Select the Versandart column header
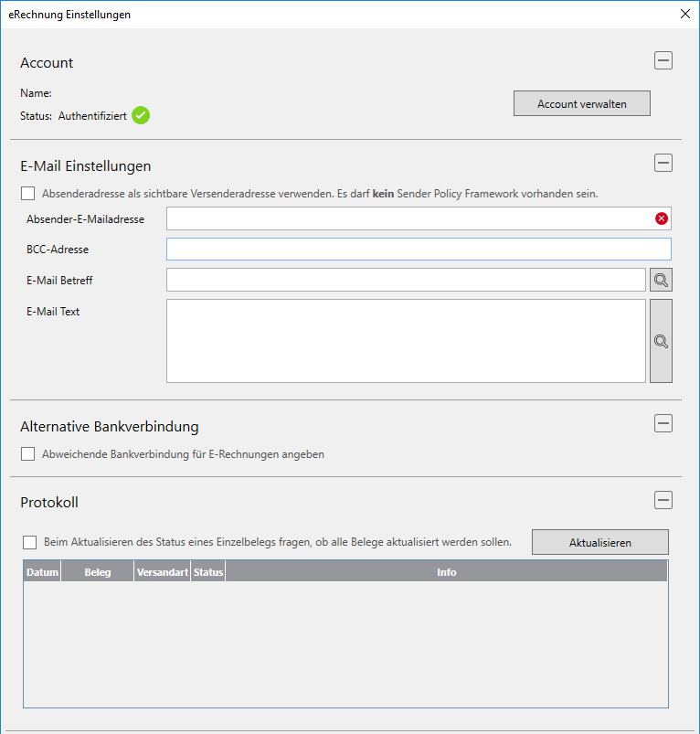The image size is (700, 734). point(162,572)
